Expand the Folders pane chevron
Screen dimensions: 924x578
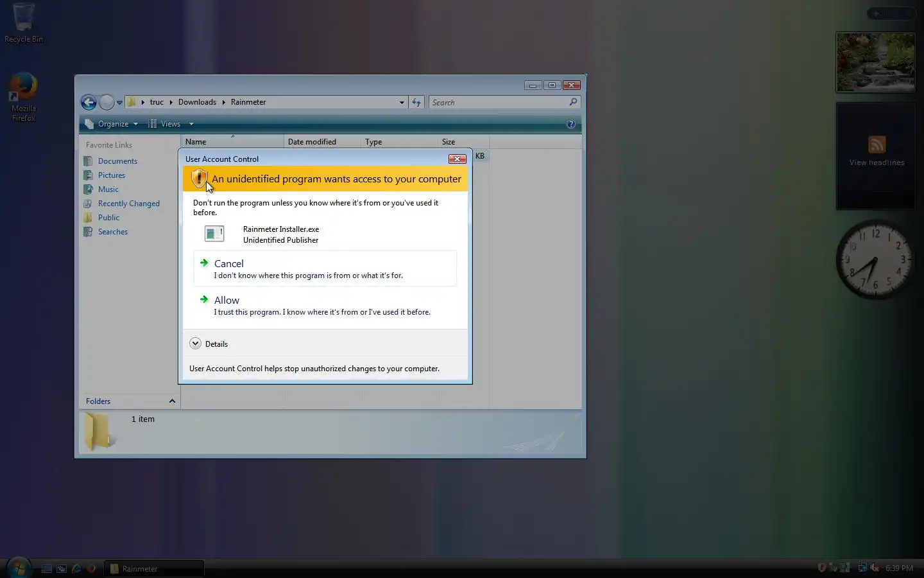pos(172,401)
